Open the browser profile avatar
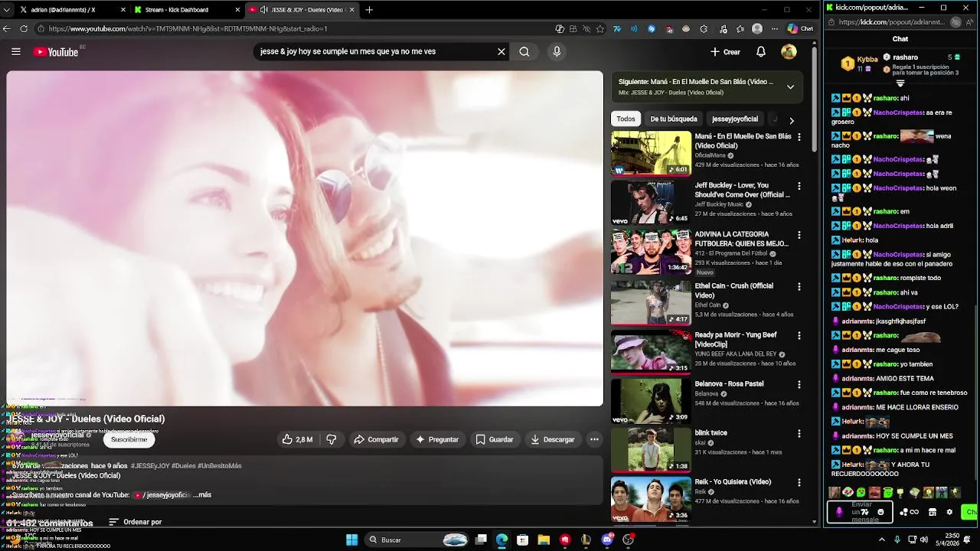980x551 pixels. click(x=757, y=29)
